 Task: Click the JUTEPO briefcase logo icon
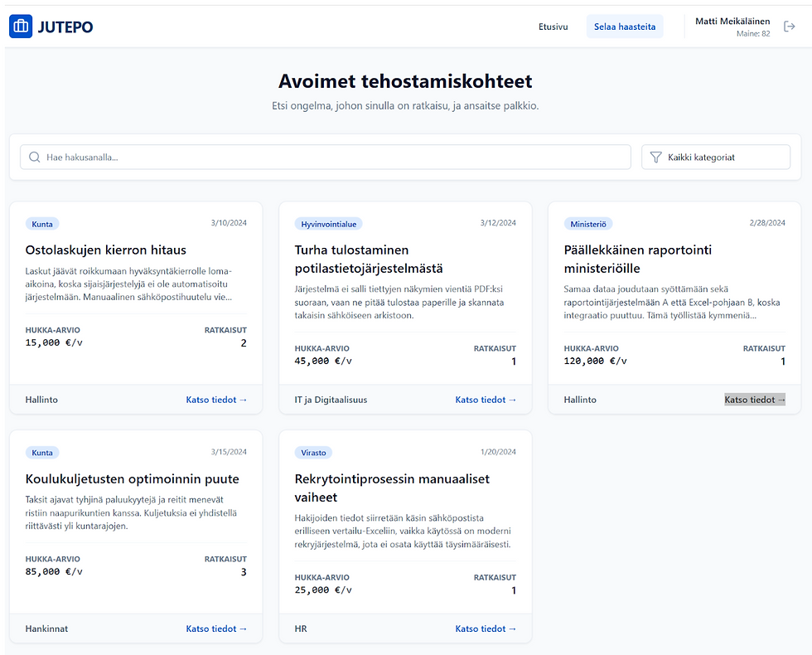(x=21, y=27)
